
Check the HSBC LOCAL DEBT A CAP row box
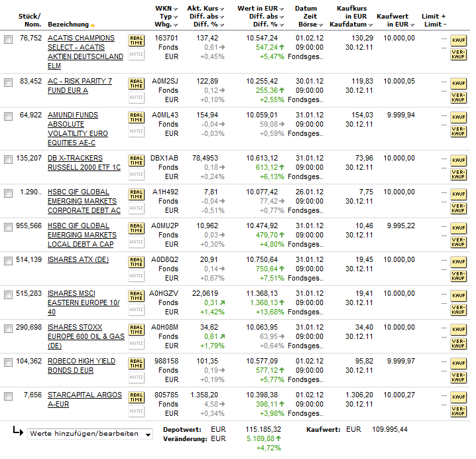(8, 228)
